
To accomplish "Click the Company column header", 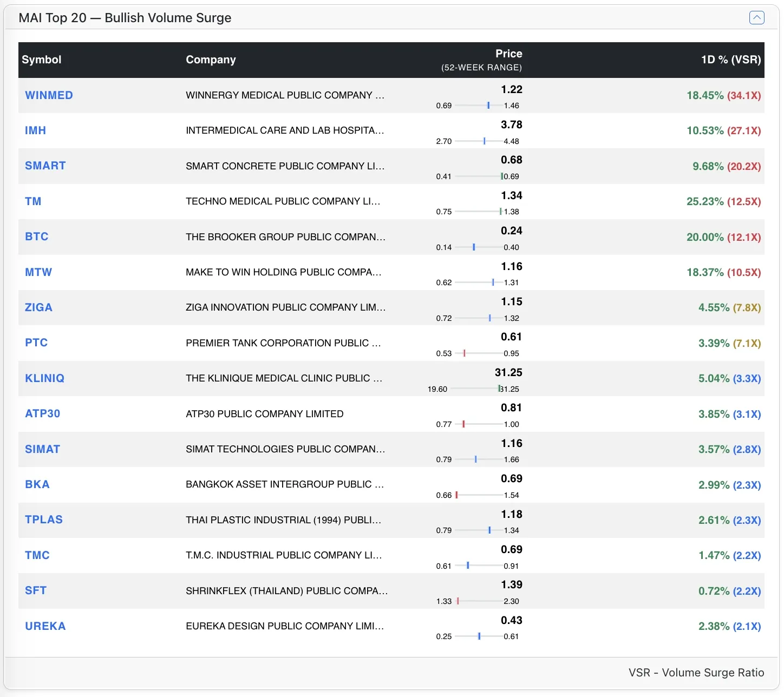I will [211, 60].
